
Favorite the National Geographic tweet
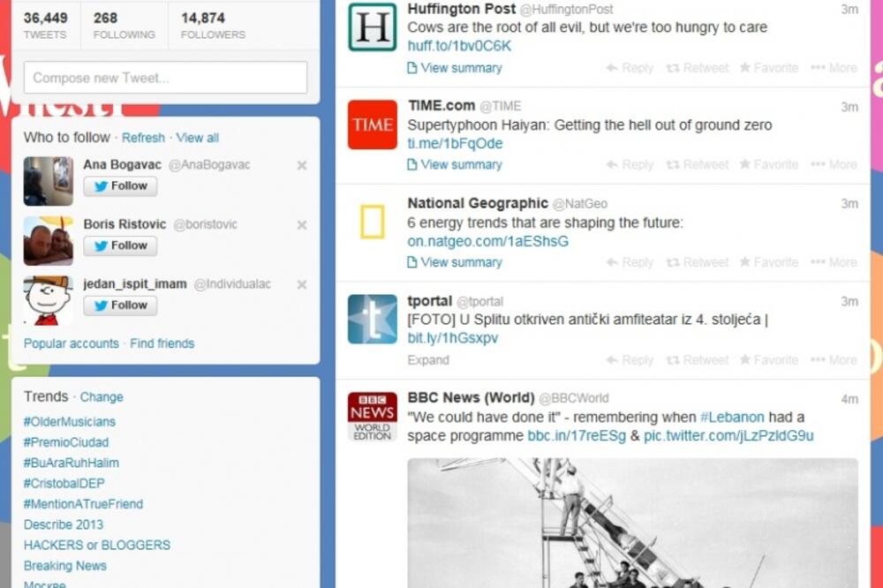click(x=768, y=261)
